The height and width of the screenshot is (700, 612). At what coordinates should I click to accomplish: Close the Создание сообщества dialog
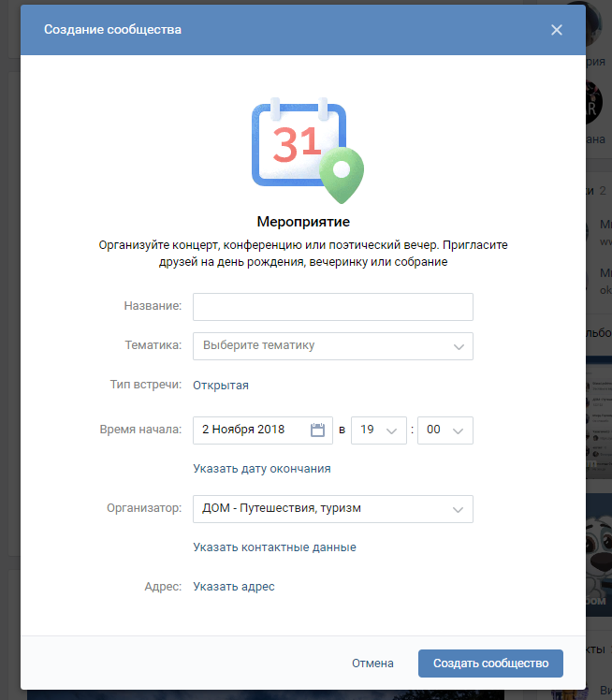556,30
